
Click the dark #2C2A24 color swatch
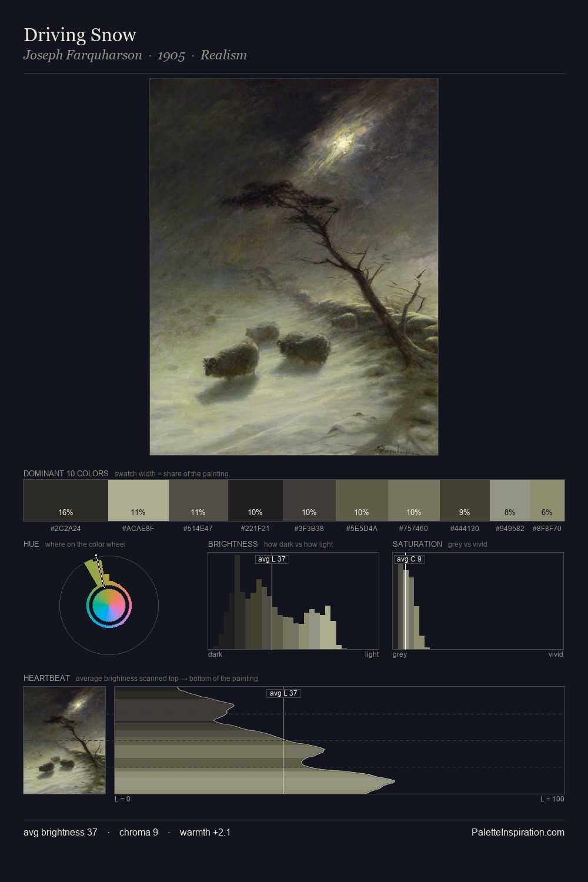coord(66,500)
